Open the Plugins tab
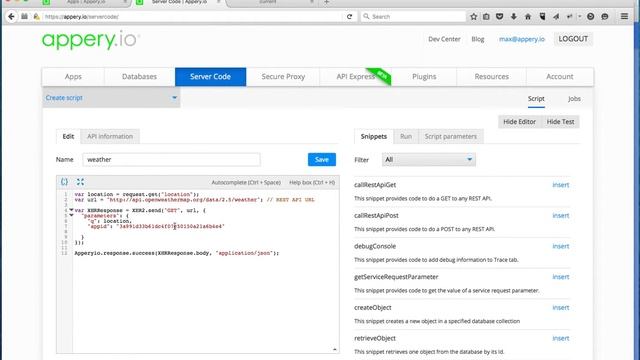 pyautogui.click(x=424, y=77)
